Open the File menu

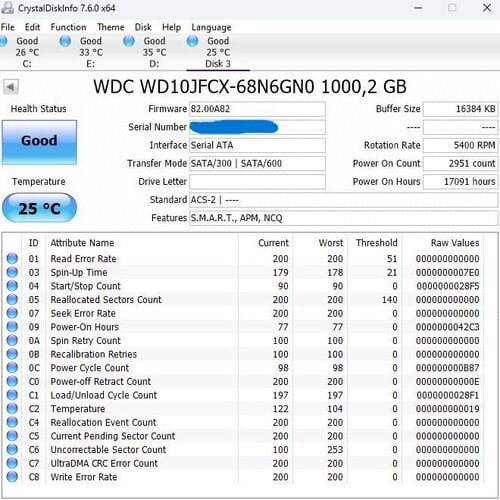tap(7, 27)
